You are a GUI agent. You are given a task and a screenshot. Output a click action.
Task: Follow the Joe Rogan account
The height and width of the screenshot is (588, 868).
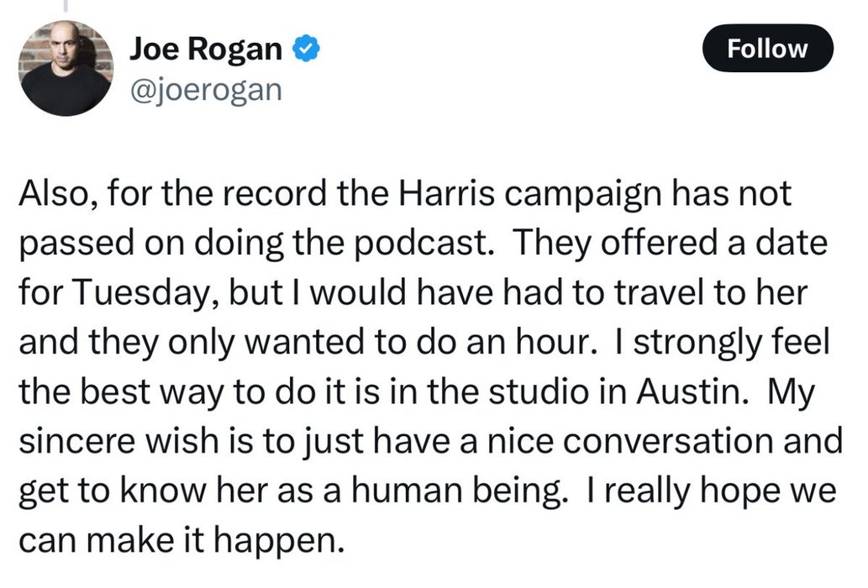click(x=767, y=49)
